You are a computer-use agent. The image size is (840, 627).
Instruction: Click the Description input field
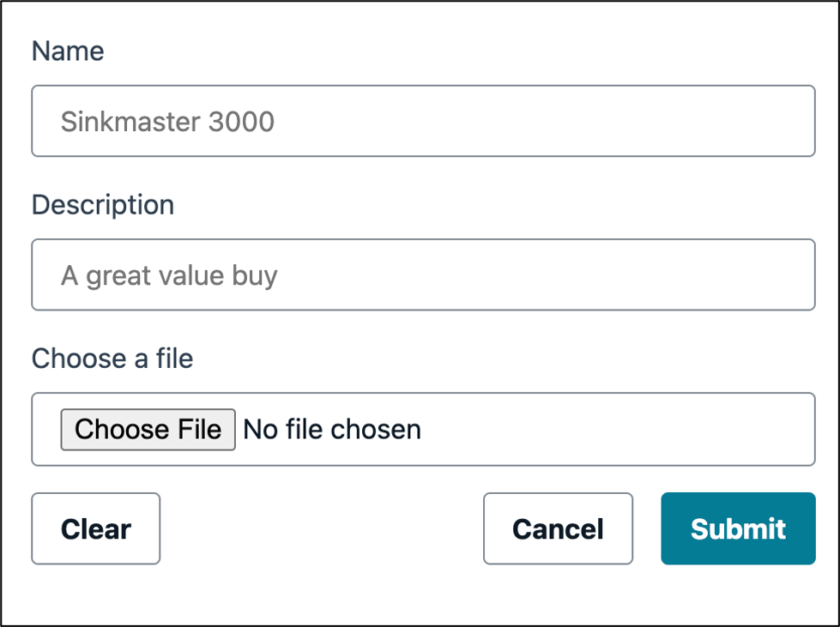(424, 274)
